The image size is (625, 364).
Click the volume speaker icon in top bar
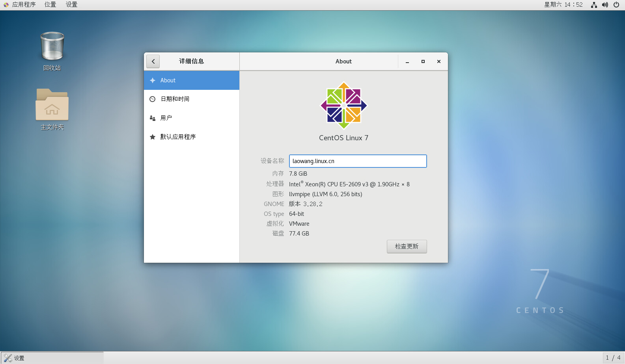[605, 5]
